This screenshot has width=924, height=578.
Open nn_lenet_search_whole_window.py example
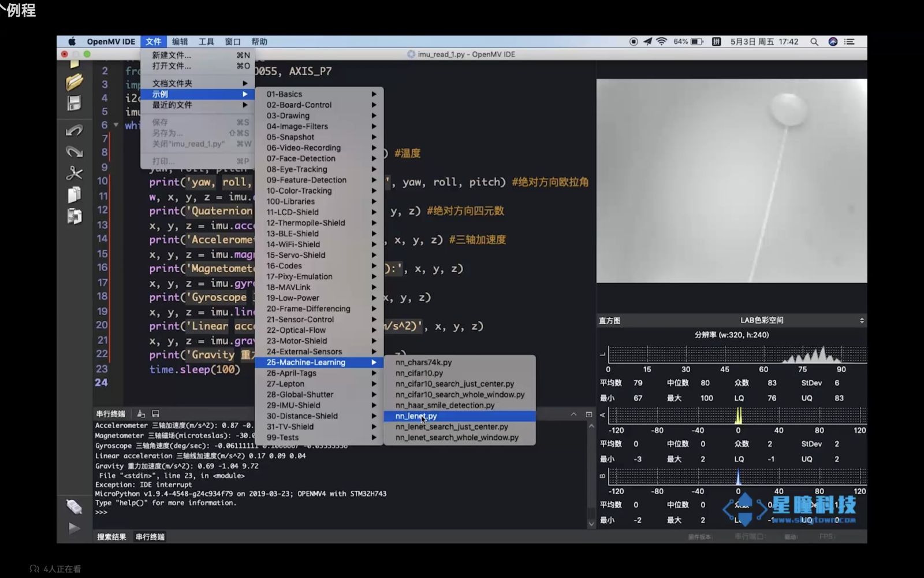(x=460, y=438)
